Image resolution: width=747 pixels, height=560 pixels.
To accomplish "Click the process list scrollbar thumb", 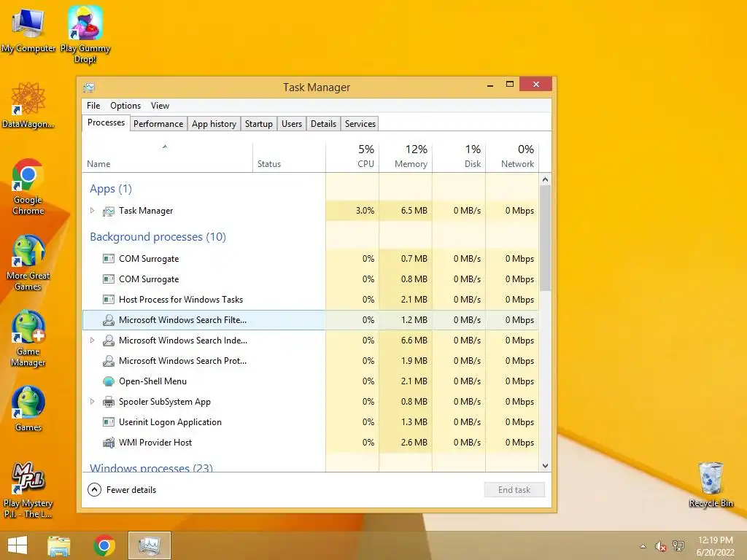I will 546,238.
